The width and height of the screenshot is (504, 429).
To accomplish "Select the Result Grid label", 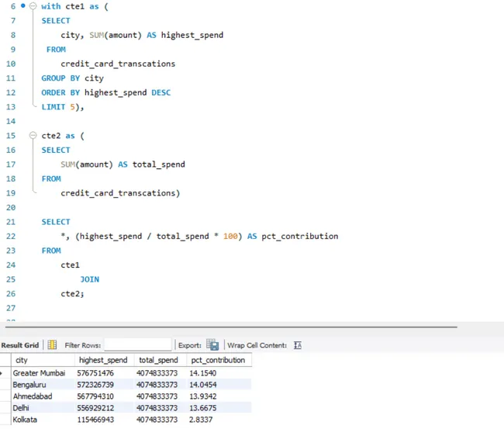I will pyautogui.click(x=20, y=345).
